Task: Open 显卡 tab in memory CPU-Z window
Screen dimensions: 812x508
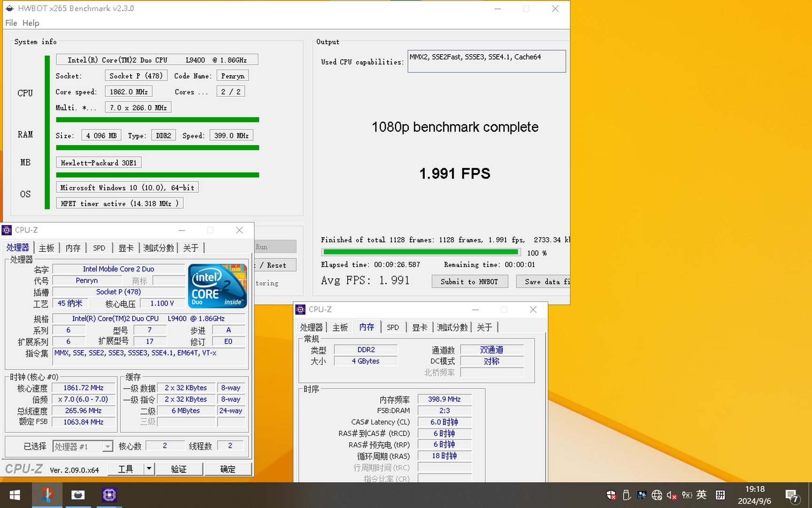Action: (x=420, y=327)
